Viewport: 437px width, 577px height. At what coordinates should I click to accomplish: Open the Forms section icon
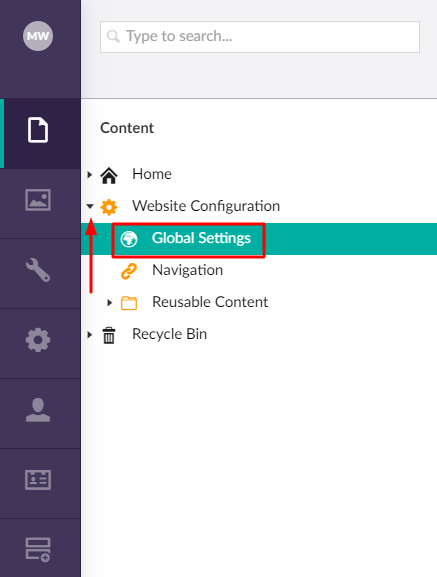(x=38, y=550)
